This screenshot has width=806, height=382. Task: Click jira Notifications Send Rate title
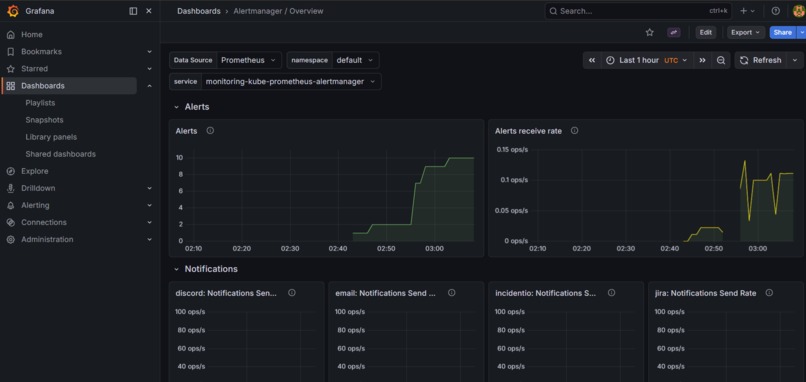pos(705,293)
